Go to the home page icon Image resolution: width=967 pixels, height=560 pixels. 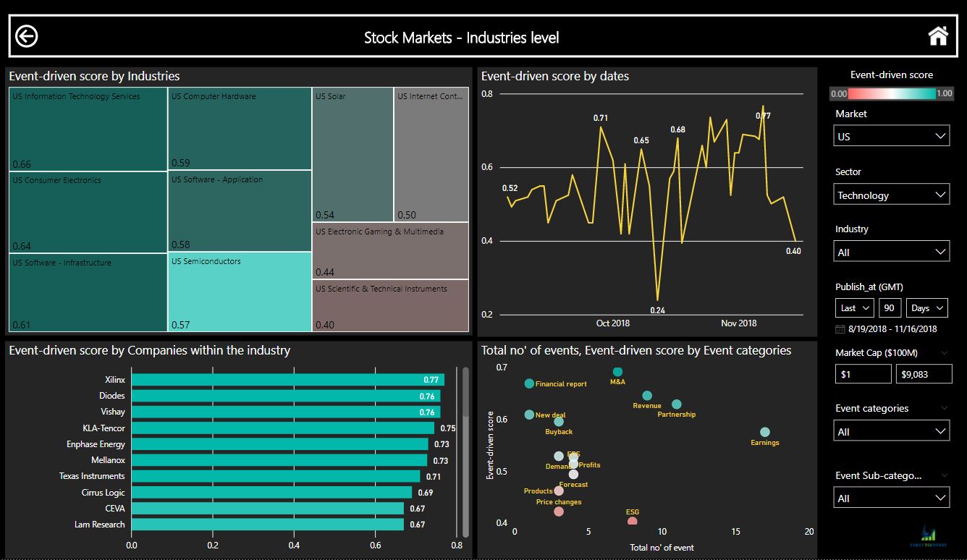937,35
